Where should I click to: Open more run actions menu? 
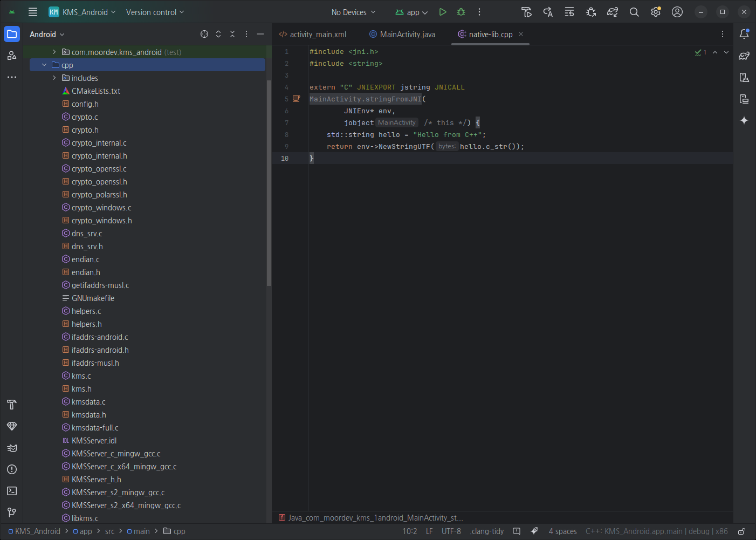[479, 12]
